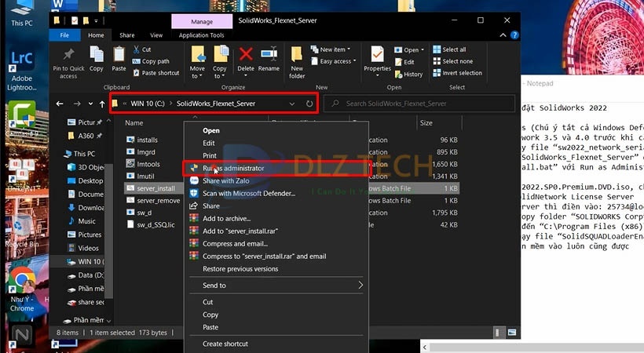Click Run as administrator in context menu
Image resolution: width=644 pixels, height=353 pixels.
coord(232,168)
